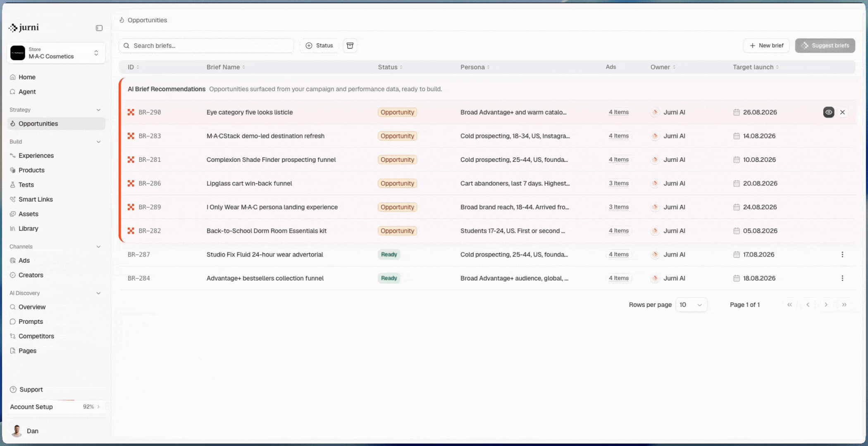Click the search magnifier icon
Screen dimensions: 868x446
126,46
